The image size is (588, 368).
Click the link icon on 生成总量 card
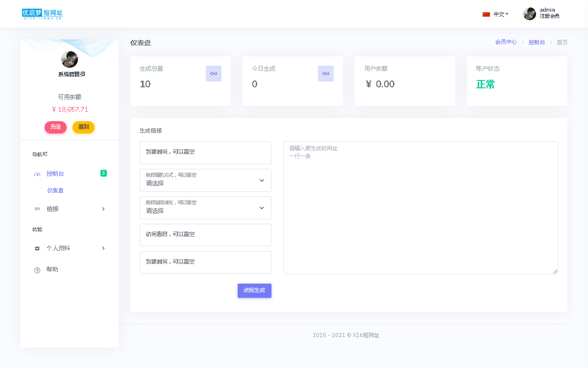214,74
